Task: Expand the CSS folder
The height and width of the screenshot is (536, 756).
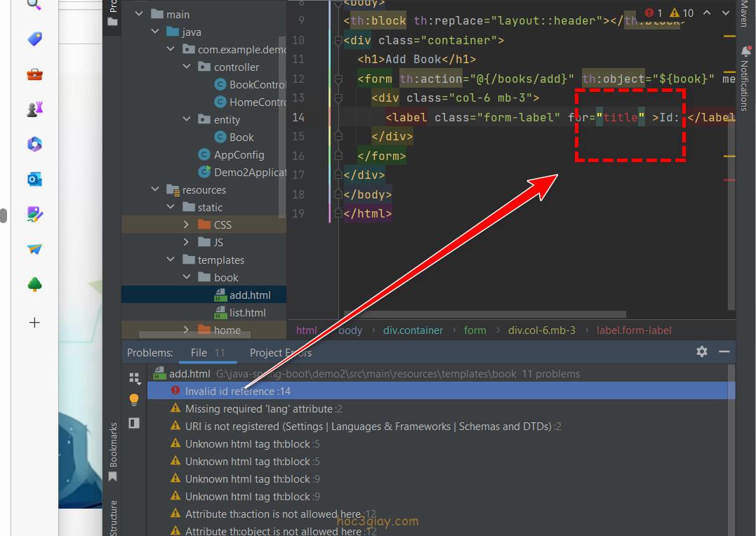Action: tap(186, 225)
